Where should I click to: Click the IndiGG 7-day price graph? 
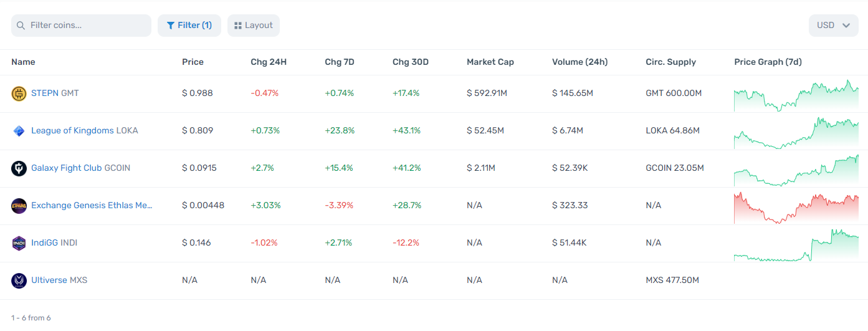click(796, 245)
